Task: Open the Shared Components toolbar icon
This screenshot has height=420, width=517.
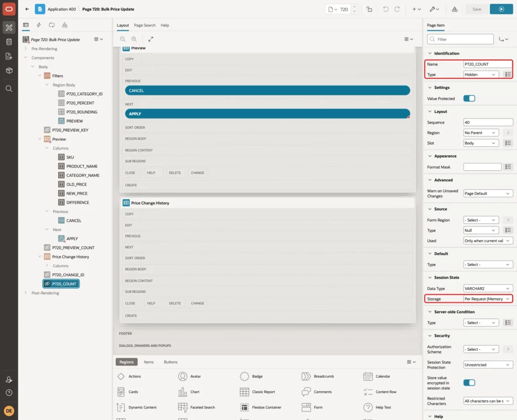Action: (454, 9)
